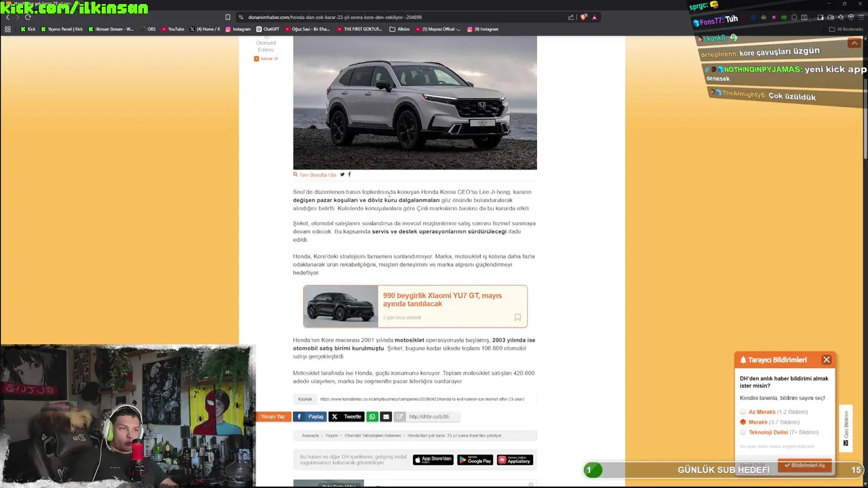Click the Otomobil Teknolojileri Haberleri breadcrumb
This screenshot has height=488, width=868.
click(x=373, y=436)
